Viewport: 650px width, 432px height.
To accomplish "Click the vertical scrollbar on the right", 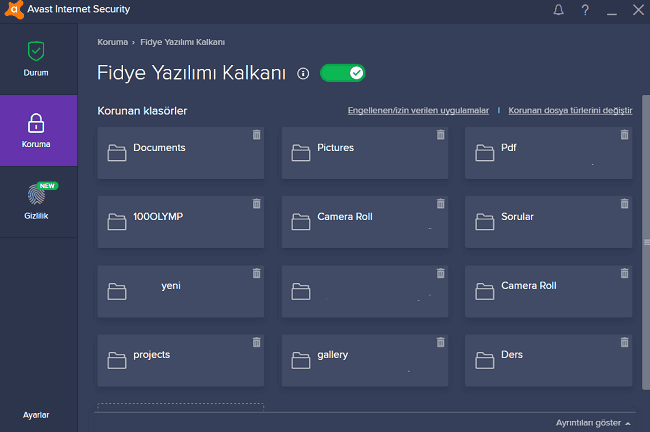I will (645, 240).
